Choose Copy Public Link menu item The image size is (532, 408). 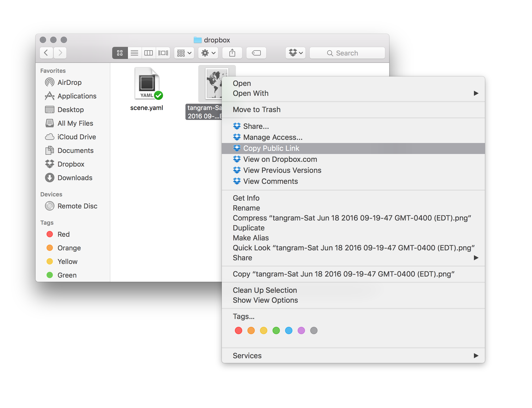pyautogui.click(x=271, y=148)
